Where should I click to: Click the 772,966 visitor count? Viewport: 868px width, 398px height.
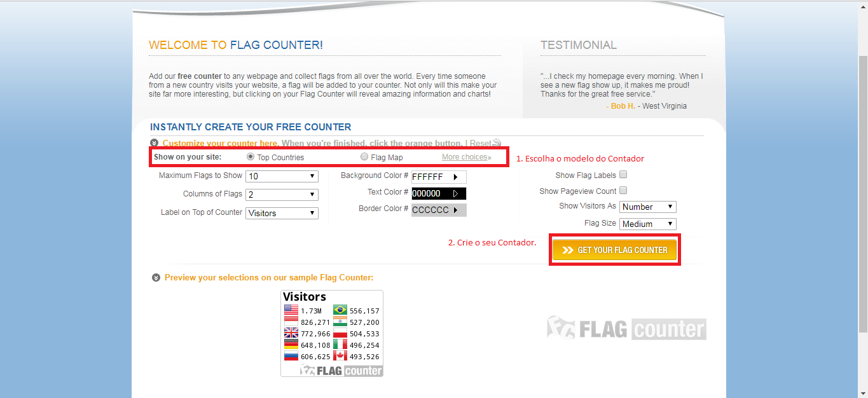click(x=315, y=334)
